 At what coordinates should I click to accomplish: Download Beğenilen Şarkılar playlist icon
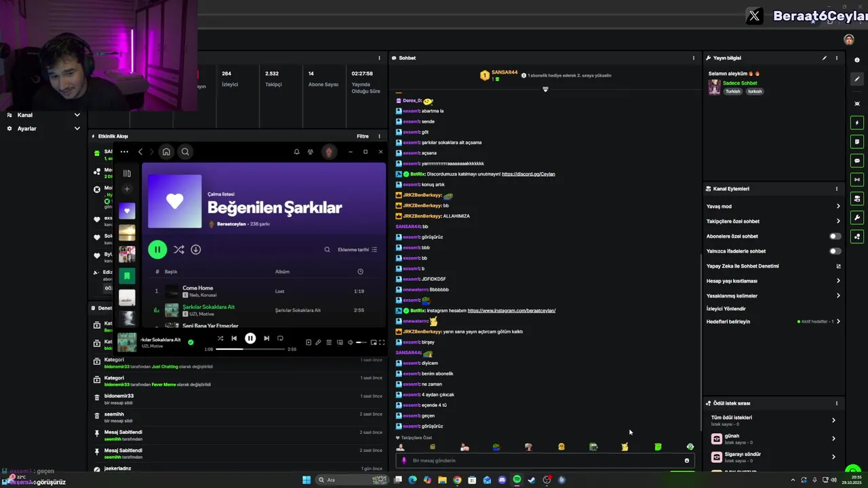click(195, 249)
